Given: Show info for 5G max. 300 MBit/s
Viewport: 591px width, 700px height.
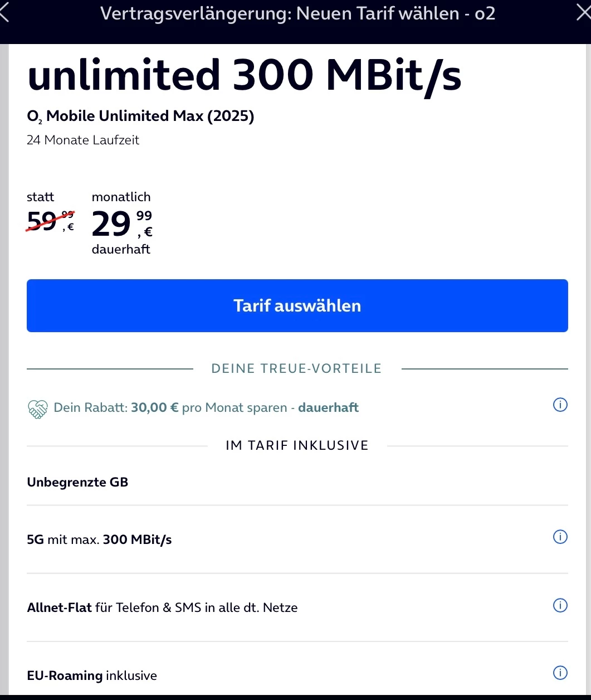Looking at the screenshot, I should pos(560,537).
